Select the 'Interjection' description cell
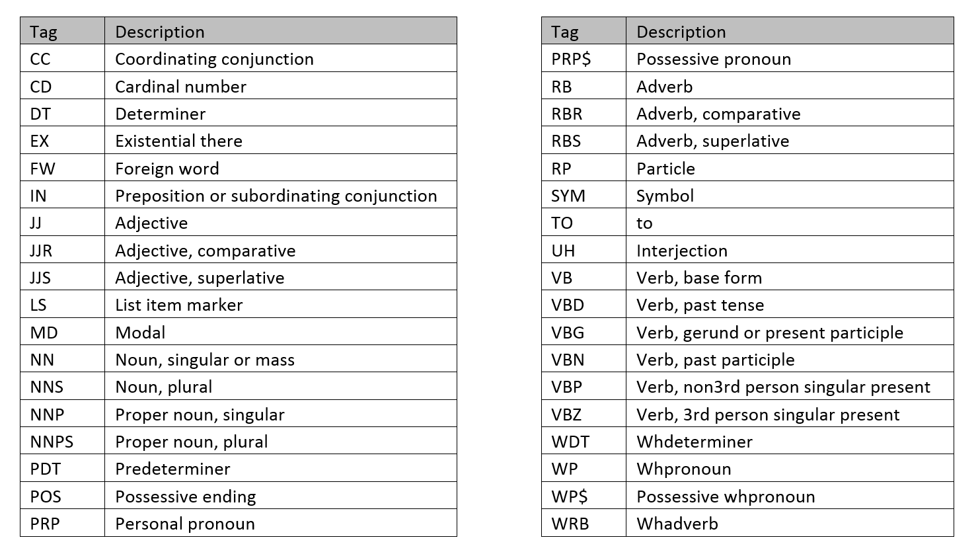The height and width of the screenshot is (556, 980). click(681, 251)
